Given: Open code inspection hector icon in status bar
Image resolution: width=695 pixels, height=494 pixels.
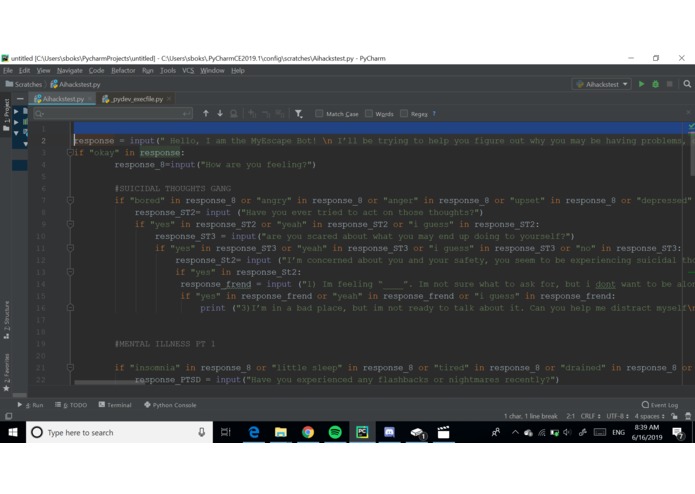Looking at the screenshot, I should (x=688, y=416).
